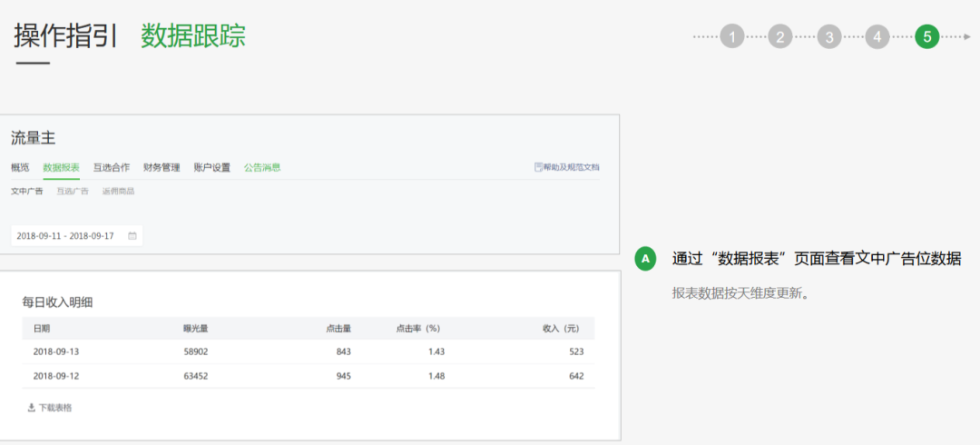Open the 账户设置 tab
Viewport: 980px width, 445px height.
(x=211, y=167)
